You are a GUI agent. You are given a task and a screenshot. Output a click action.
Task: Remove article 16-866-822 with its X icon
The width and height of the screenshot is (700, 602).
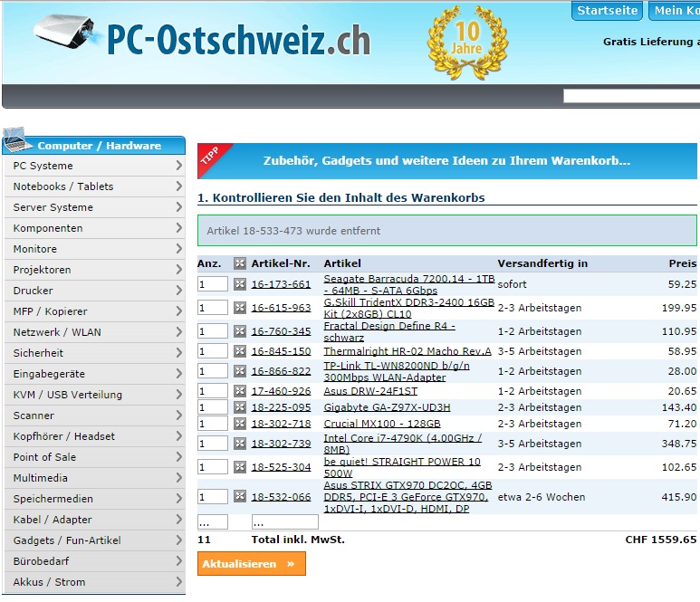point(240,371)
